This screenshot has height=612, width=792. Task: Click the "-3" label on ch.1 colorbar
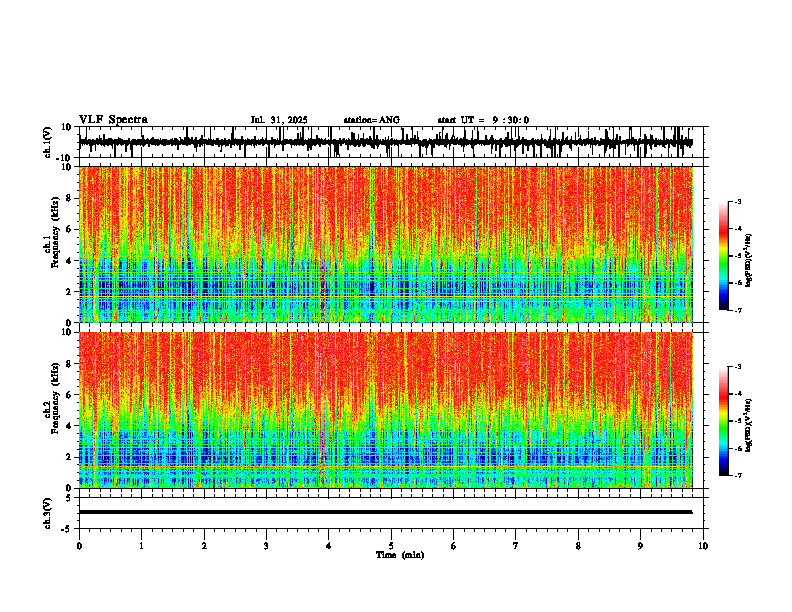pyautogui.click(x=737, y=202)
